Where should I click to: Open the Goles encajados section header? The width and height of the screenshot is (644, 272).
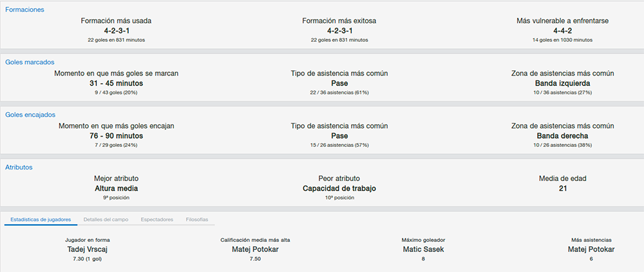(x=30, y=115)
